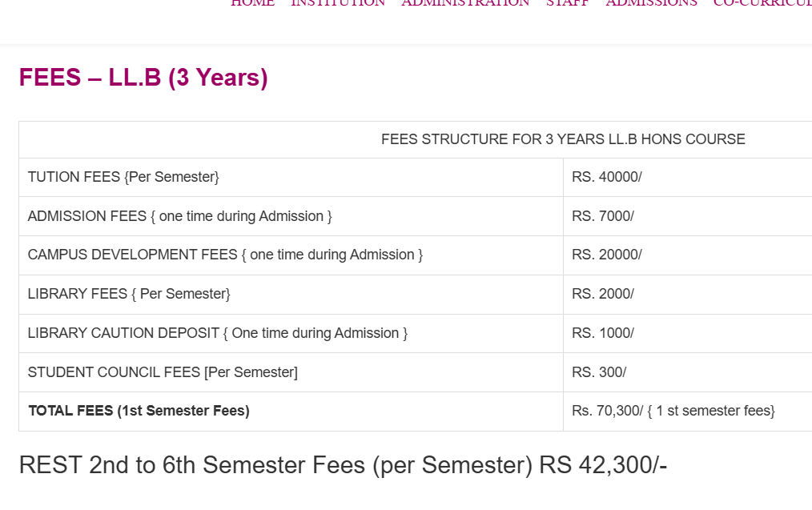Select the LIBRARY FEES per semester label
Image resolution: width=812 pixels, height=510 pixels.
click(x=129, y=294)
